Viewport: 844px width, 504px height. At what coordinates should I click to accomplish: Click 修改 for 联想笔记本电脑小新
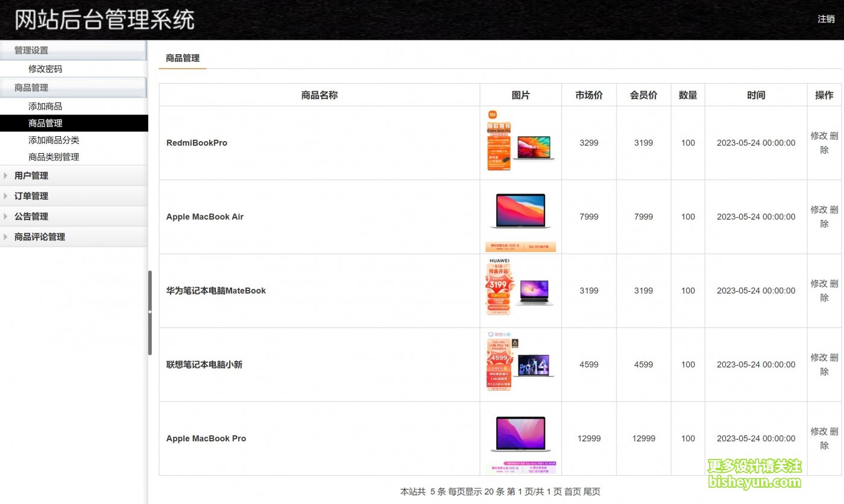[x=819, y=358]
